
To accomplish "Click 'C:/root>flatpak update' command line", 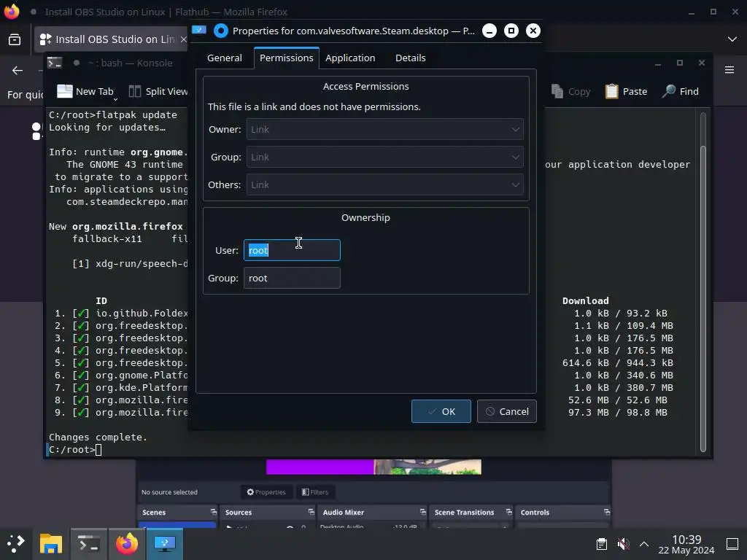I will 113,114.
